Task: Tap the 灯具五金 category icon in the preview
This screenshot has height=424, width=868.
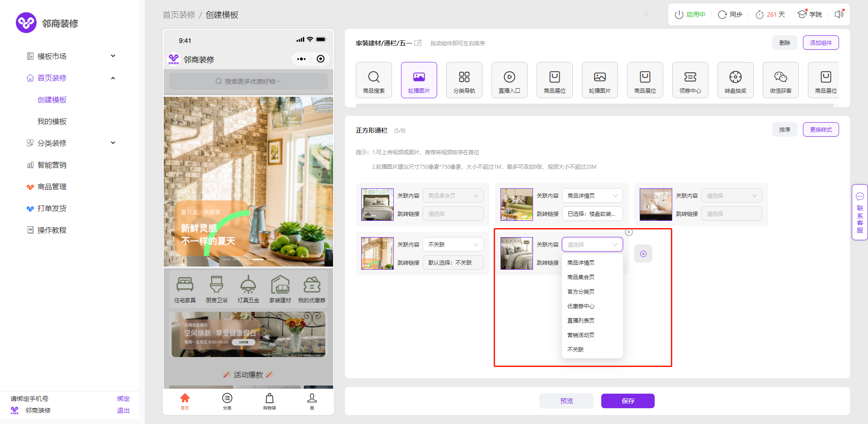Action: (x=248, y=290)
